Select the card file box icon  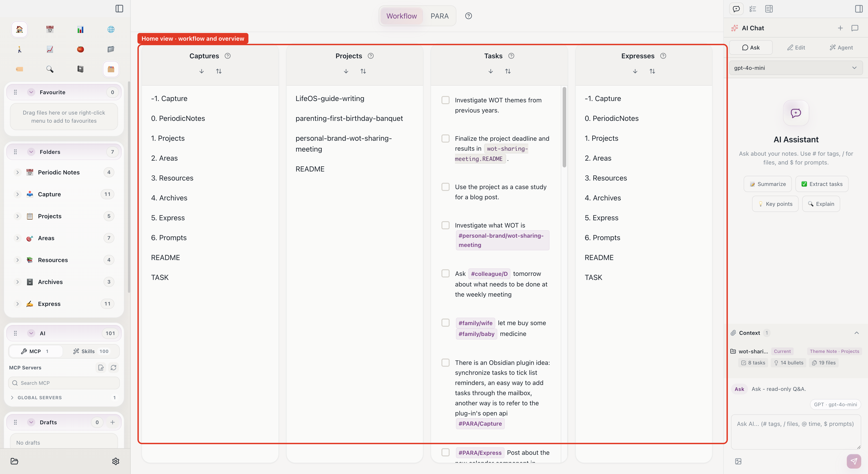coord(111,69)
